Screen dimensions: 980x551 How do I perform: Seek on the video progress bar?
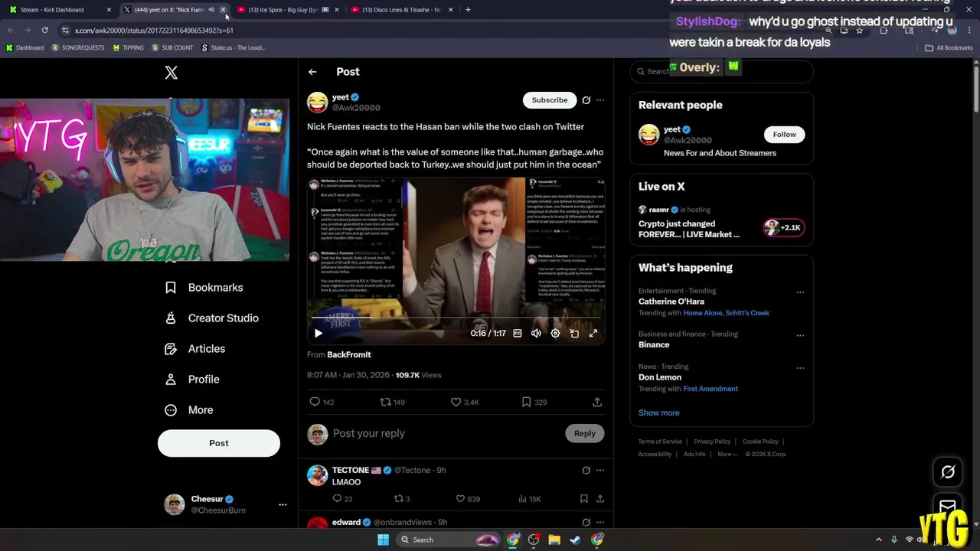point(456,317)
